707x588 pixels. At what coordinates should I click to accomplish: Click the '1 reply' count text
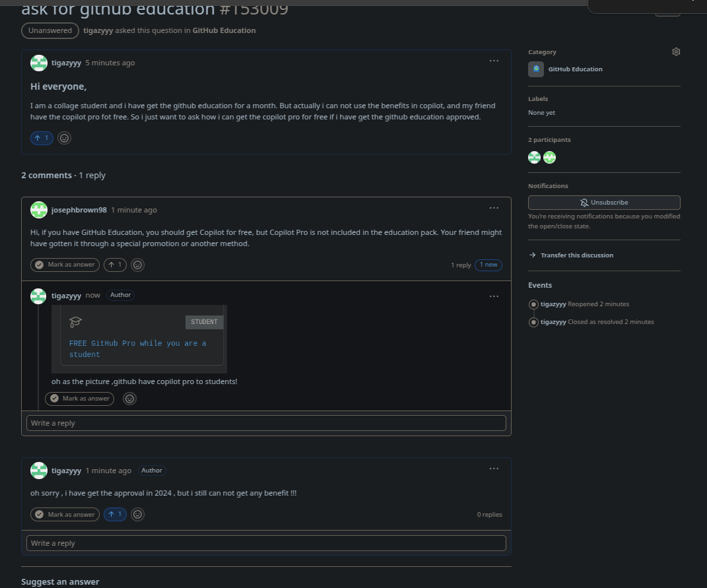(x=461, y=265)
